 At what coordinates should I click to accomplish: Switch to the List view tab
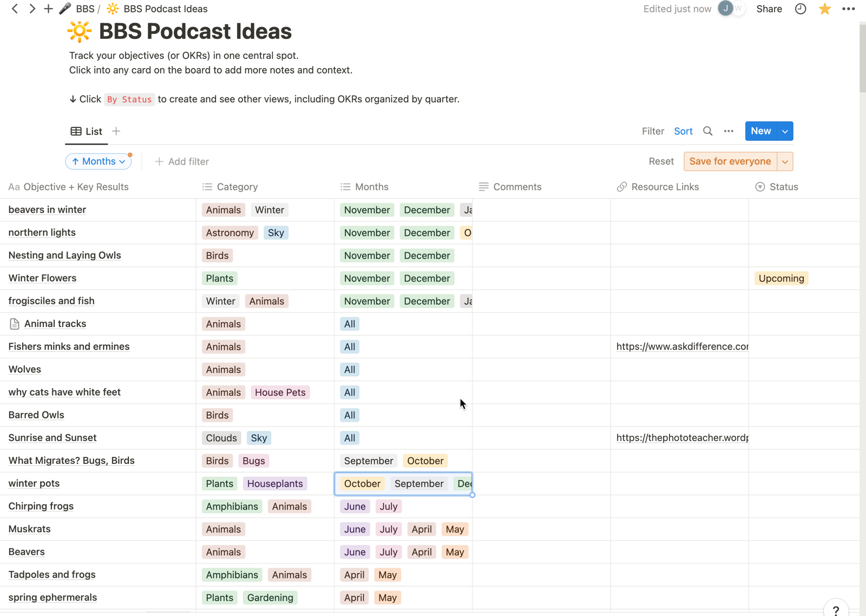[x=87, y=131]
